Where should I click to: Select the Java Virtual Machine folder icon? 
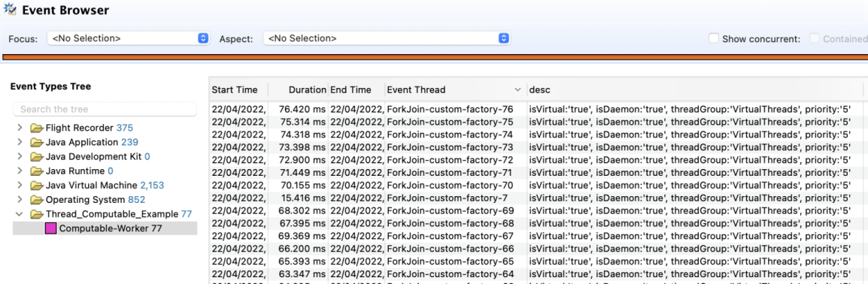tap(37, 186)
